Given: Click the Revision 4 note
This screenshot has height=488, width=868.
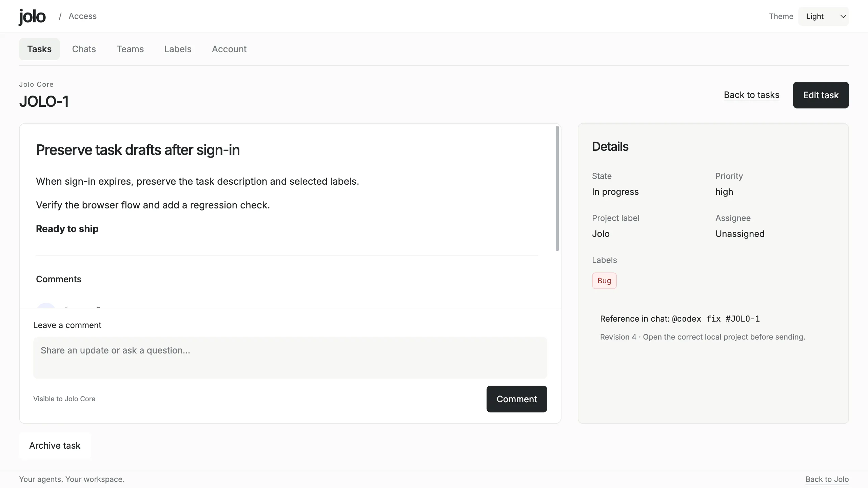Looking at the screenshot, I should pyautogui.click(x=703, y=337).
